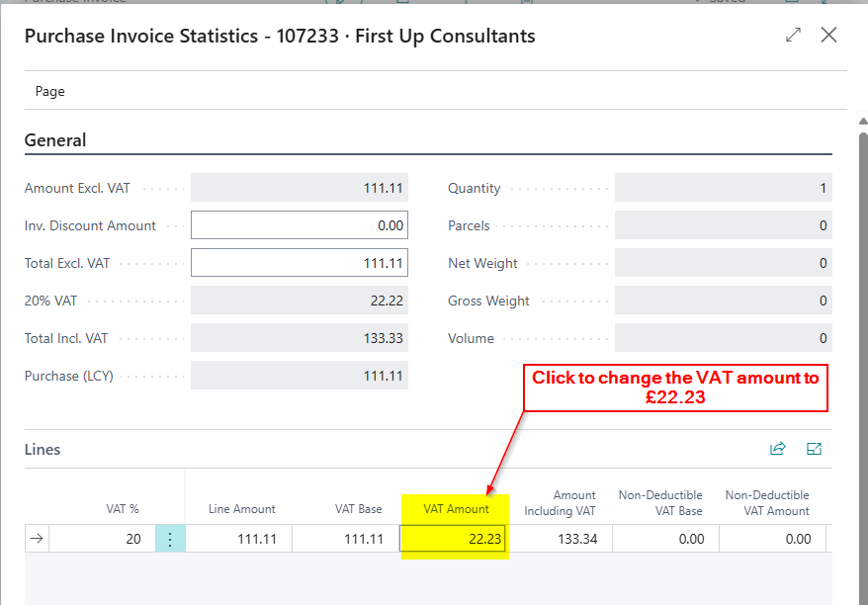Collapse the General section heading

[x=55, y=140]
